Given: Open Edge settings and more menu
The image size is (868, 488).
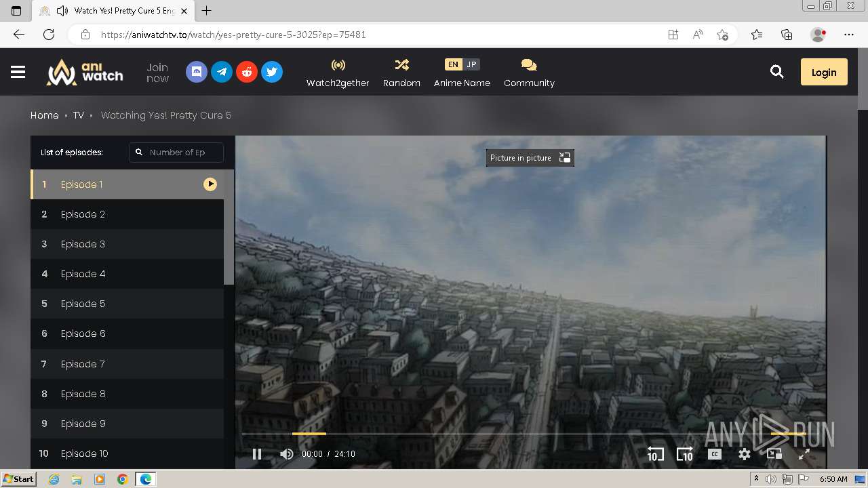Looking at the screenshot, I should click(x=849, y=35).
